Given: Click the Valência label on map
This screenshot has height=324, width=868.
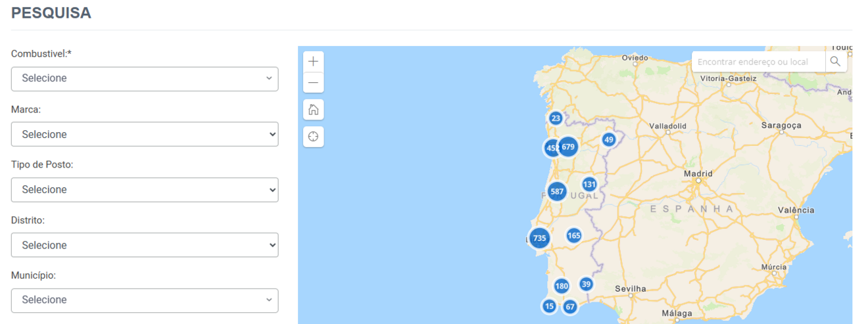Looking at the screenshot, I should pos(796,210).
